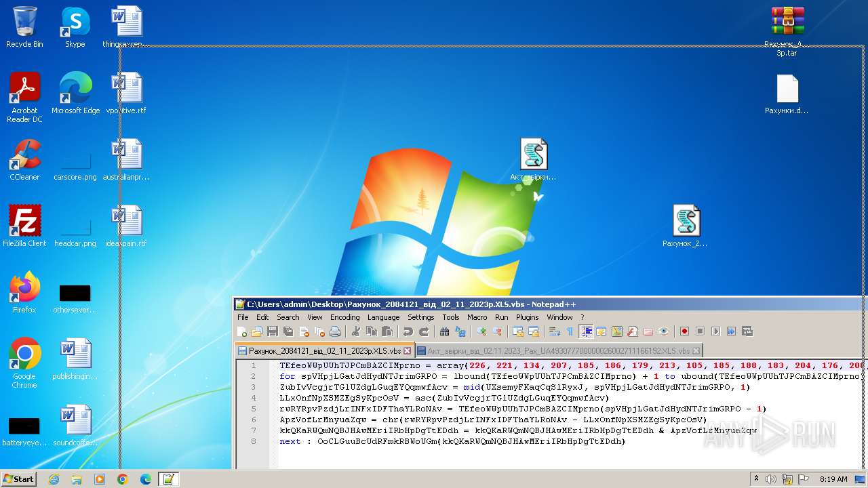The image size is (868, 488).
Task: Open Chrome from the taskbar
Action: coord(122,479)
